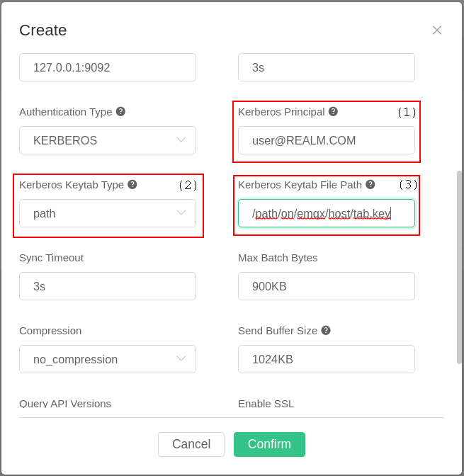Select the Sync Timeout input field
464x476 pixels.
(x=108, y=286)
